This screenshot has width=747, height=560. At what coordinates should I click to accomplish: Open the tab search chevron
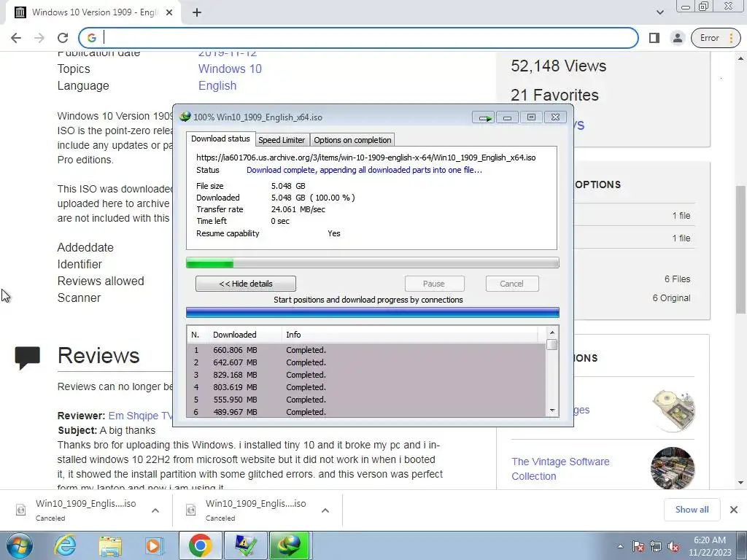click(x=659, y=12)
